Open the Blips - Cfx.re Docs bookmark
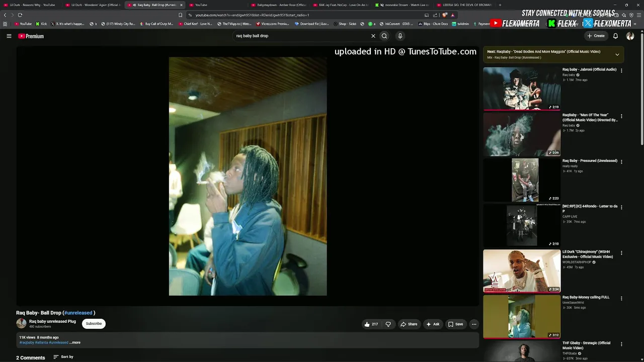Viewport: 644px width, 362px height. click(433, 24)
